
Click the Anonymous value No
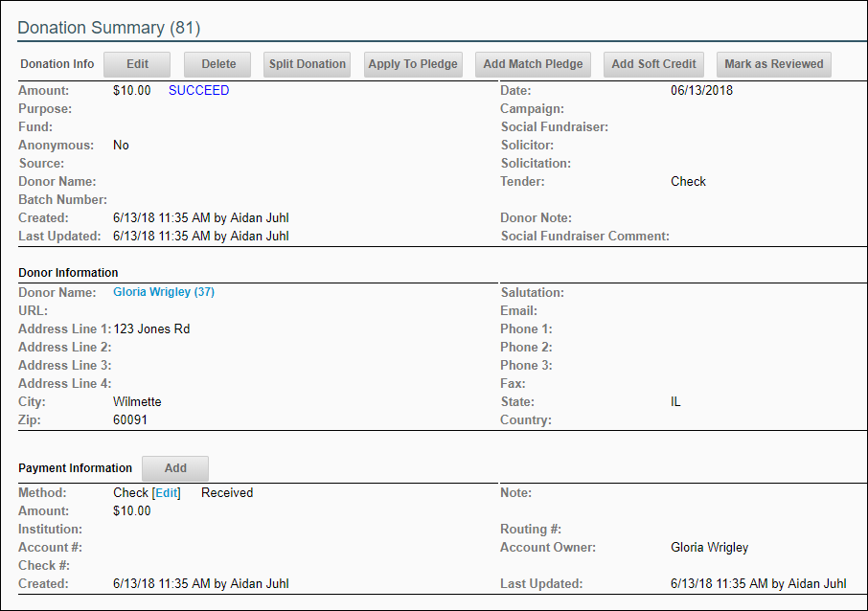tap(121, 145)
